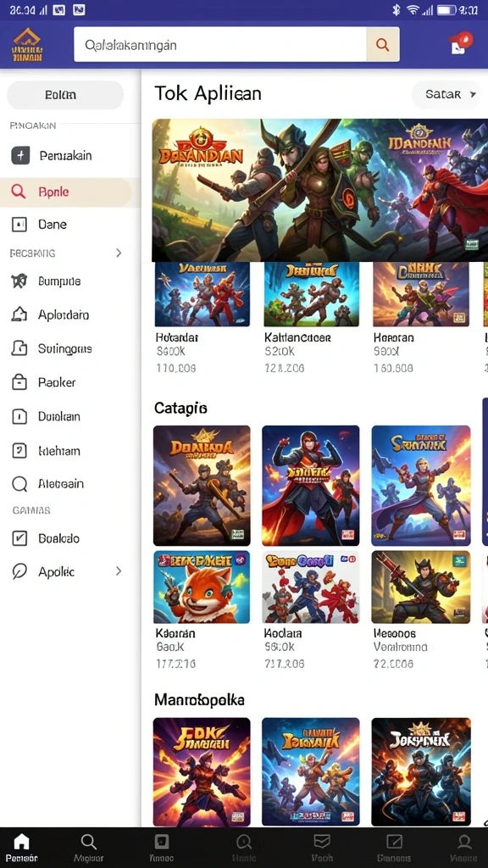Screen dimensions: 488x868
Task: Select the Pemakain plus icon in sidebar
Action: (x=20, y=156)
